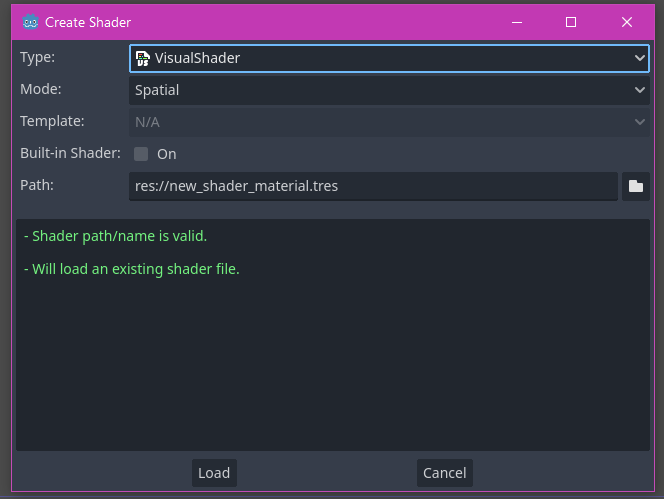The height and width of the screenshot is (499, 664).
Task: Click the disabled Template N/A dropdown
Action: 389,122
